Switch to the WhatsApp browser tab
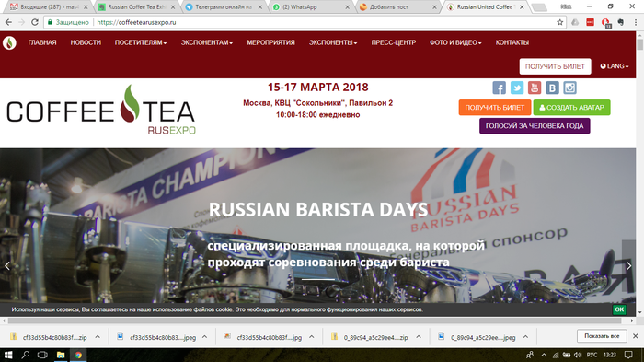 tap(310, 7)
